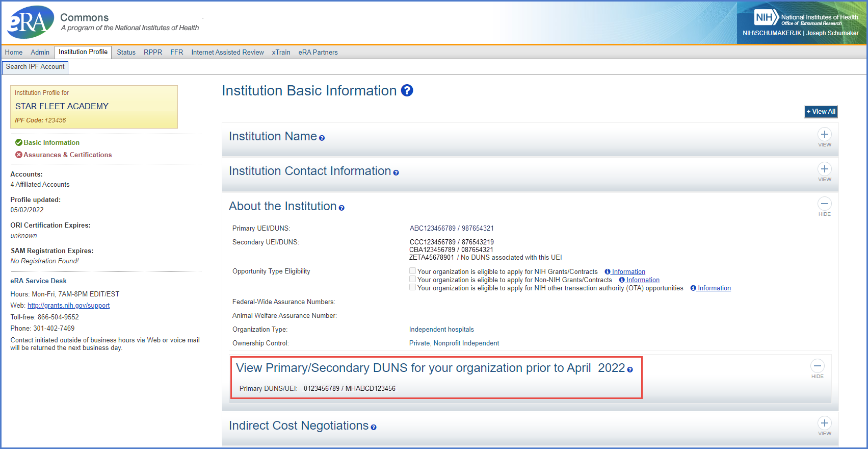868x449 pixels.
Task: Click Profile updated date 05/02/2022
Action: (27, 210)
